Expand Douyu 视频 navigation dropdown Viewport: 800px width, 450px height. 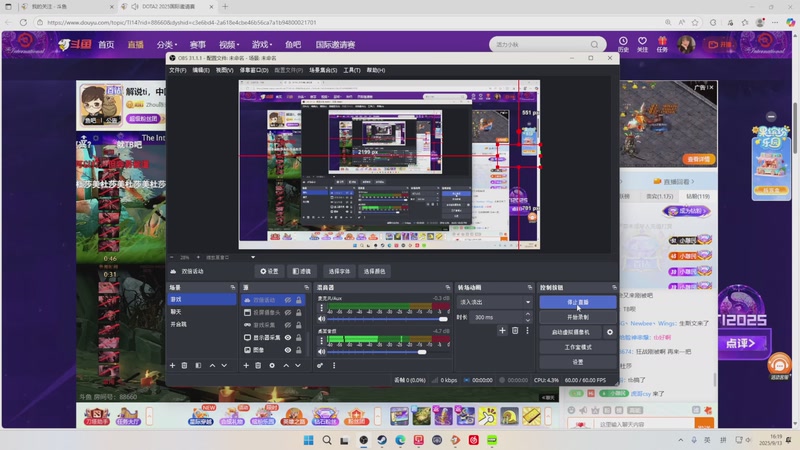click(229, 44)
